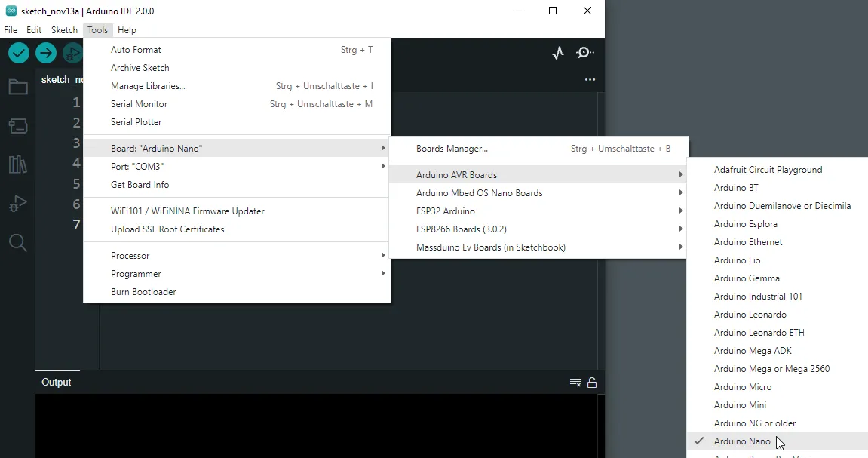
Task: Select Arduino Leonardo from the board list
Action: coord(750,315)
